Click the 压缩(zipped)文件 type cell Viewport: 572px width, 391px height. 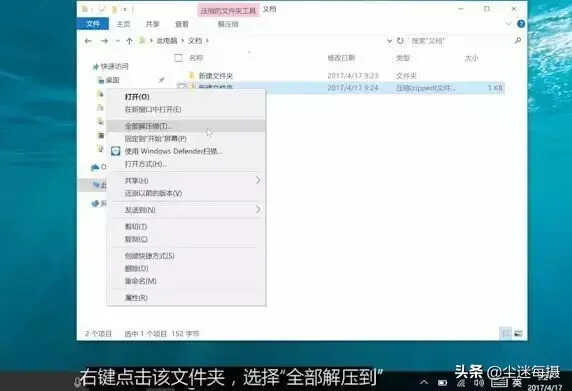pyautogui.click(x=426, y=88)
